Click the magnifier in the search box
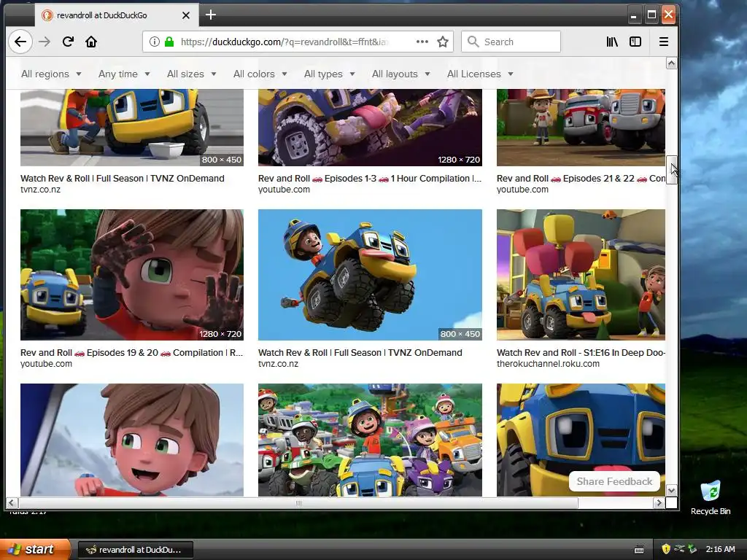Viewport: 747px width, 560px height. pos(473,42)
